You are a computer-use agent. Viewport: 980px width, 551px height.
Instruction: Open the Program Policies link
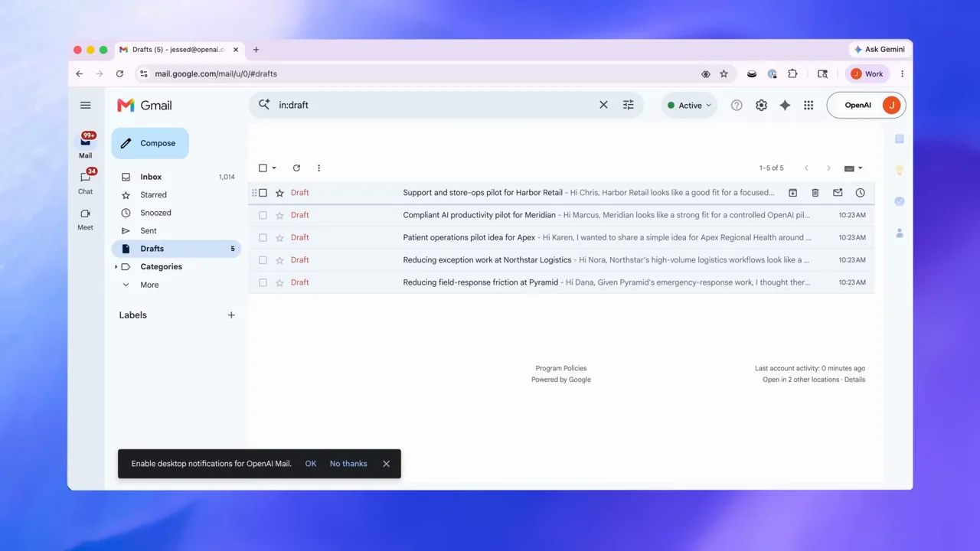tap(561, 368)
